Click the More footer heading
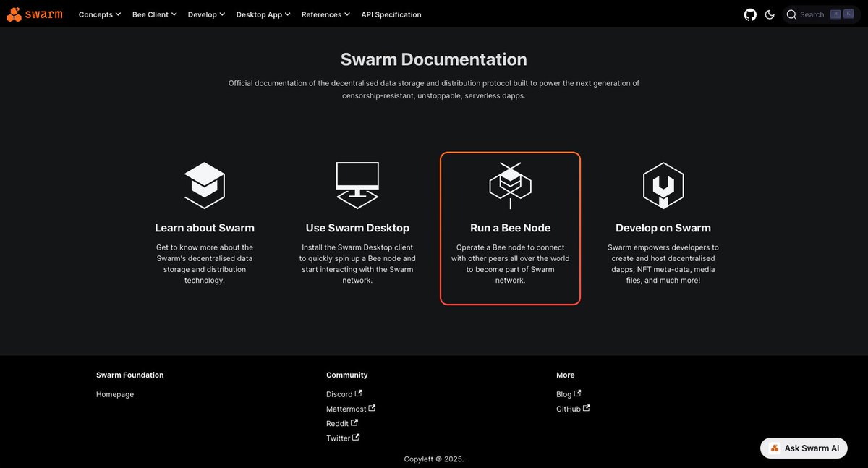Image resolution: width=868 pixels, height=468 pixels. [x=566, y=375]
